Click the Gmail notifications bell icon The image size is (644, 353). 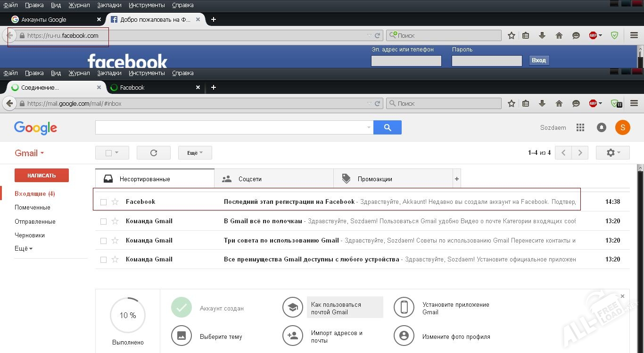coord(602,127)
